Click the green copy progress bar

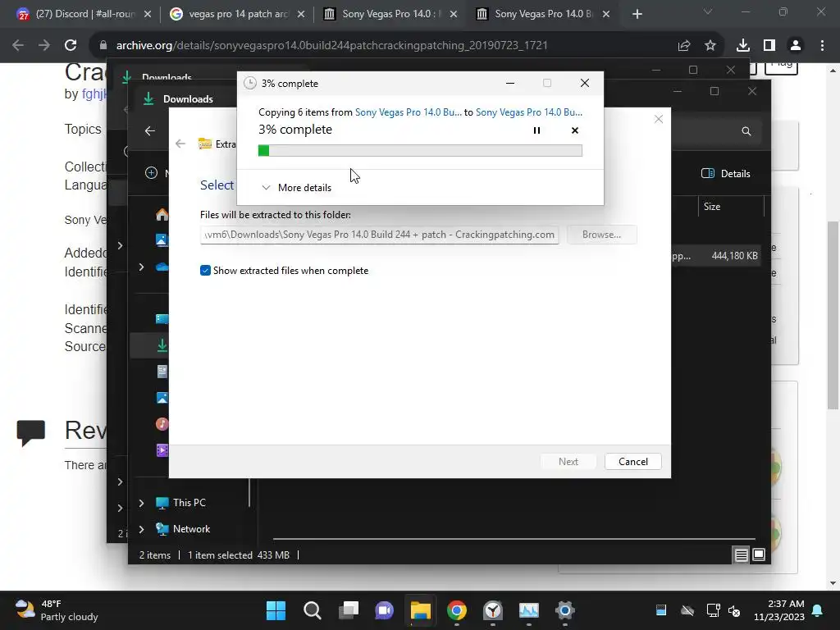(420, 151)
